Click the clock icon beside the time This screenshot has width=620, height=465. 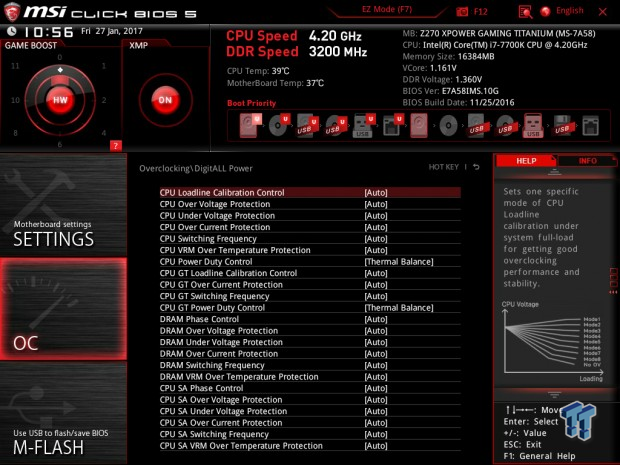pyautogui.click(x=11, y=31)
